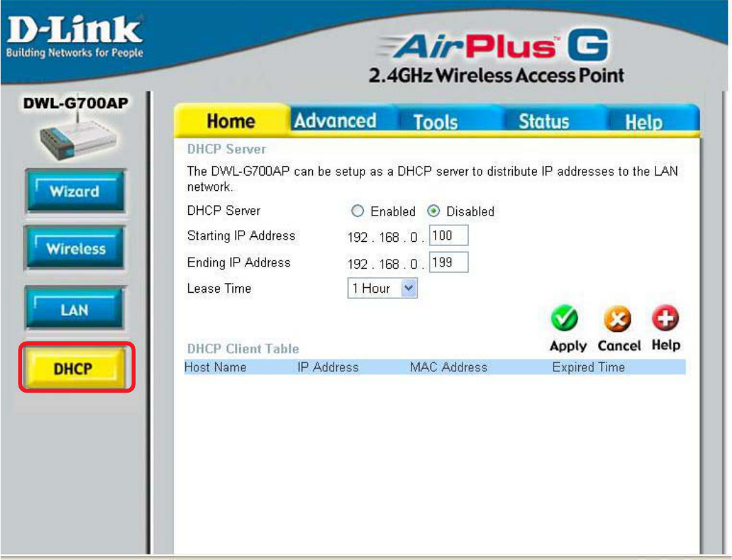The height and width of the screenshot is (560, 732).
Task: Click the D-Link logo
Action: click(x=74, y=36)
